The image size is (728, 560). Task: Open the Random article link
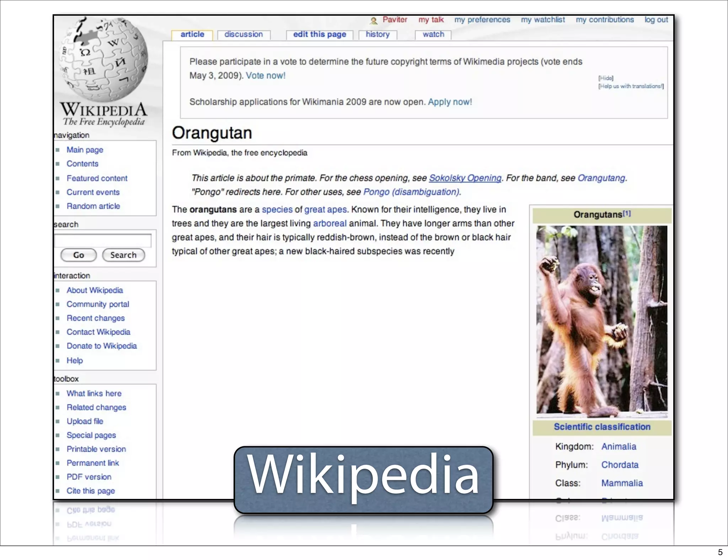click(93, 206)
